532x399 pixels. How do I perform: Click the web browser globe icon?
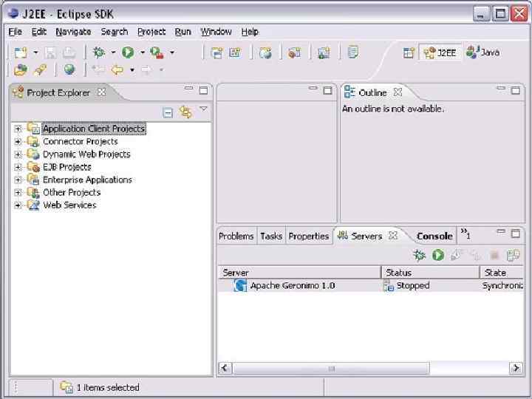coord(69,69)
